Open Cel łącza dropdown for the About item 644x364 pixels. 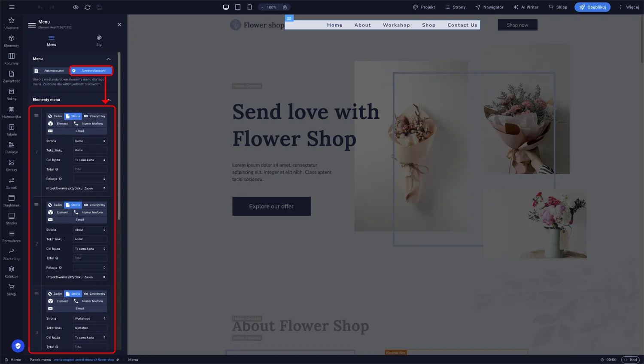tap(90, 249)
